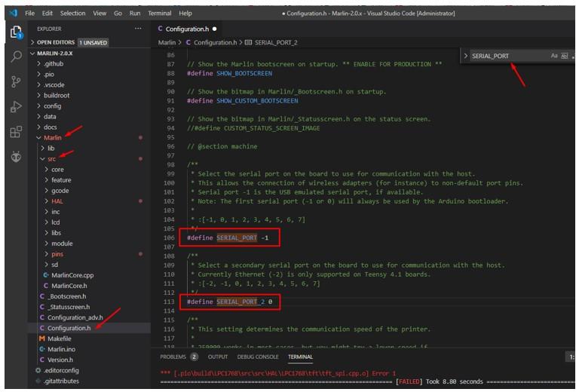
Task: Open Explorer more actions ellipsis
Action: pyautogui.click(x=138, y=29)
